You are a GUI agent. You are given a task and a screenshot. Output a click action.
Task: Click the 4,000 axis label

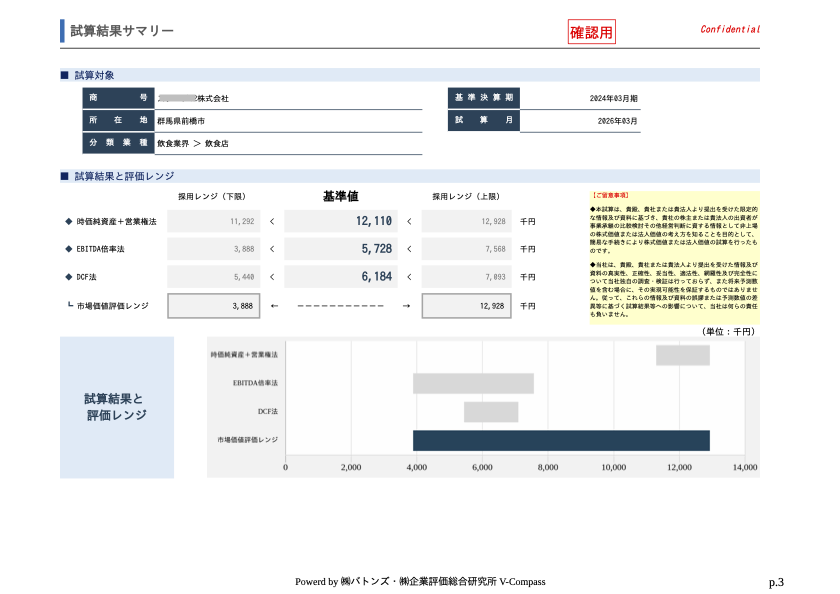coord(417,467)
